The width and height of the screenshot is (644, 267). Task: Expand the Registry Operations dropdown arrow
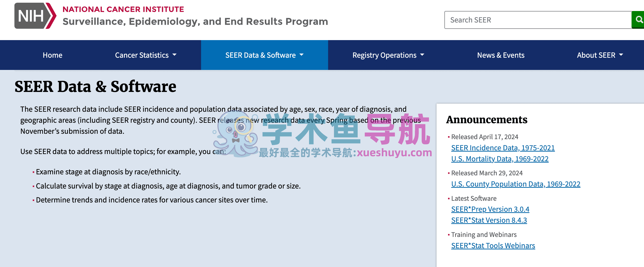pyautogui.click(x=422, y=55)
